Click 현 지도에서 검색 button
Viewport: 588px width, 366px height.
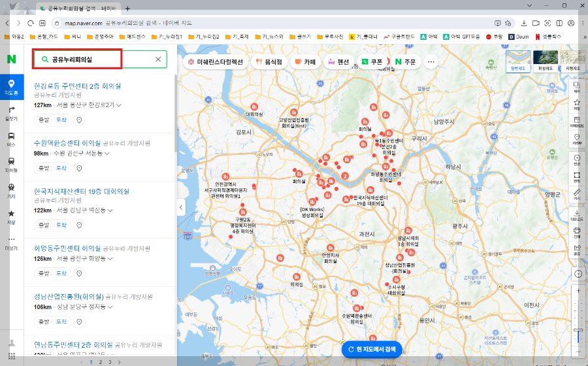(372, 349)
